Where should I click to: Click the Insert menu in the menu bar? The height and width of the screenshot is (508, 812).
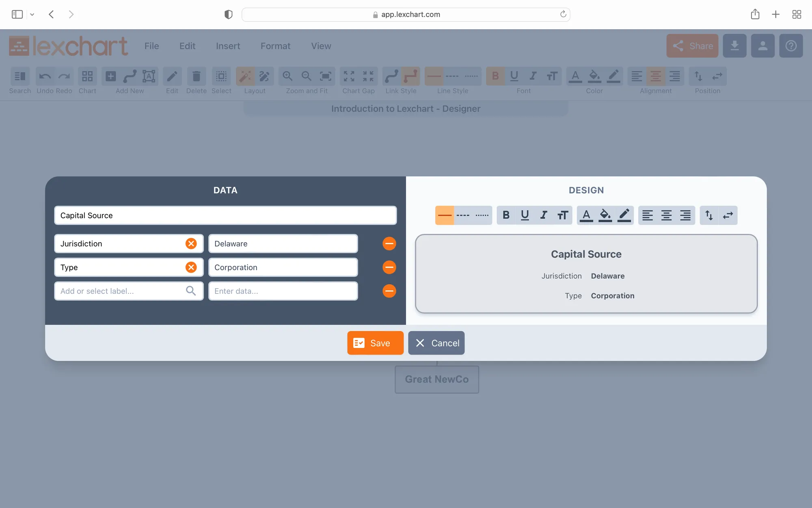228,46
